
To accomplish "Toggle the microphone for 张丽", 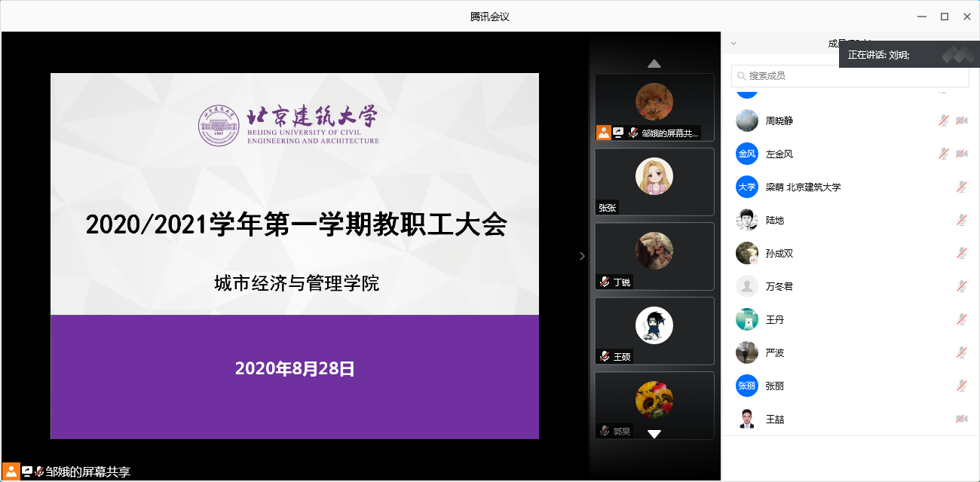I will [961, 386].
